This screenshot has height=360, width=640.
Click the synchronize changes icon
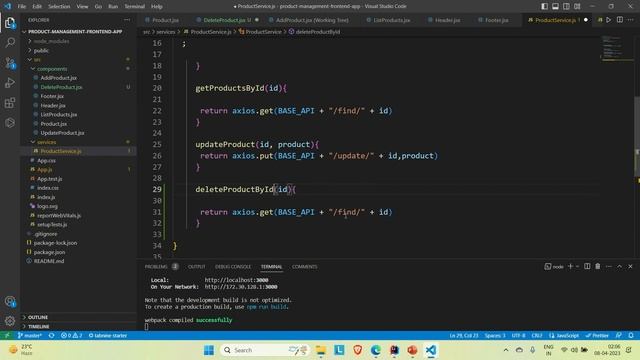pyautogui.click(x=51, y=335)
